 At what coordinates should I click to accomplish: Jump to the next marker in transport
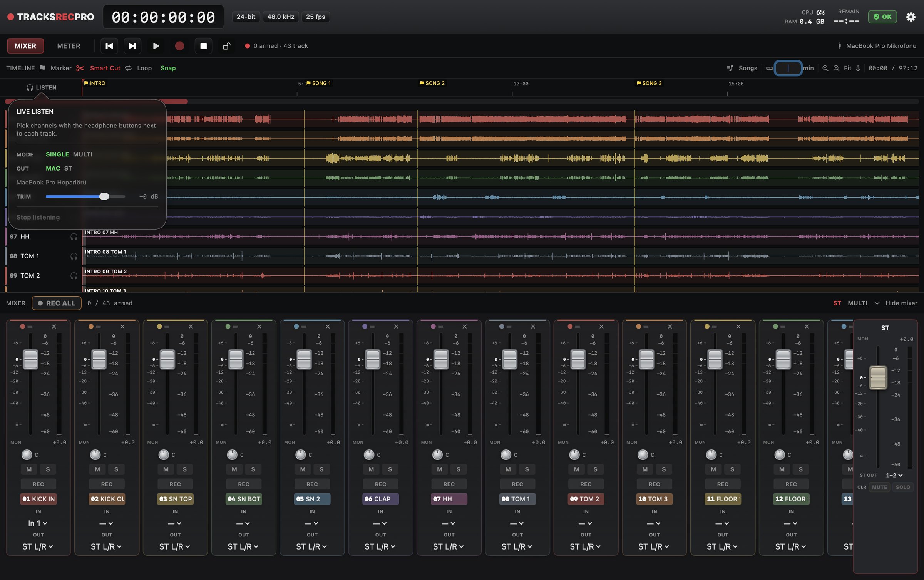tap(132, 46)
